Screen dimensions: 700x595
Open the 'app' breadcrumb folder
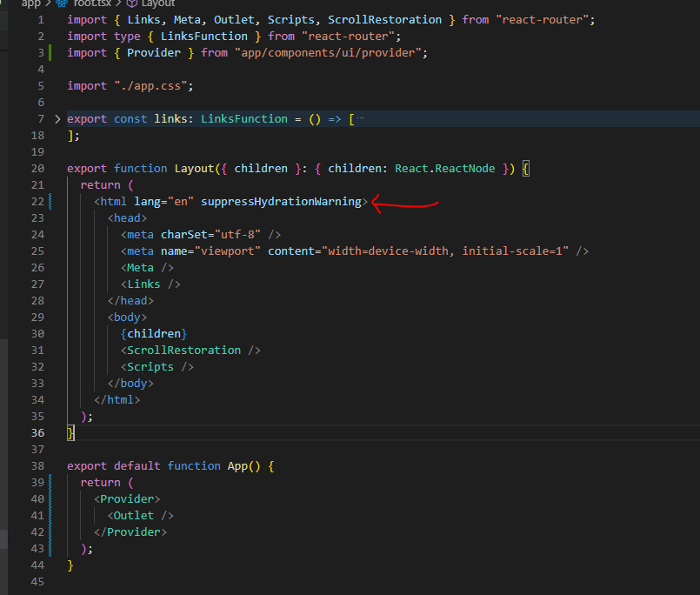tap(30, 3)
